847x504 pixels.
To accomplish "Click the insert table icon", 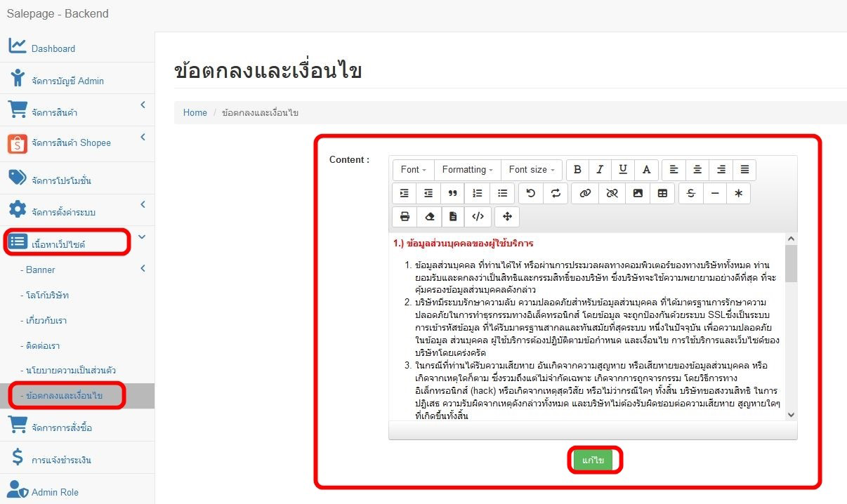I will tap(662, 194).
